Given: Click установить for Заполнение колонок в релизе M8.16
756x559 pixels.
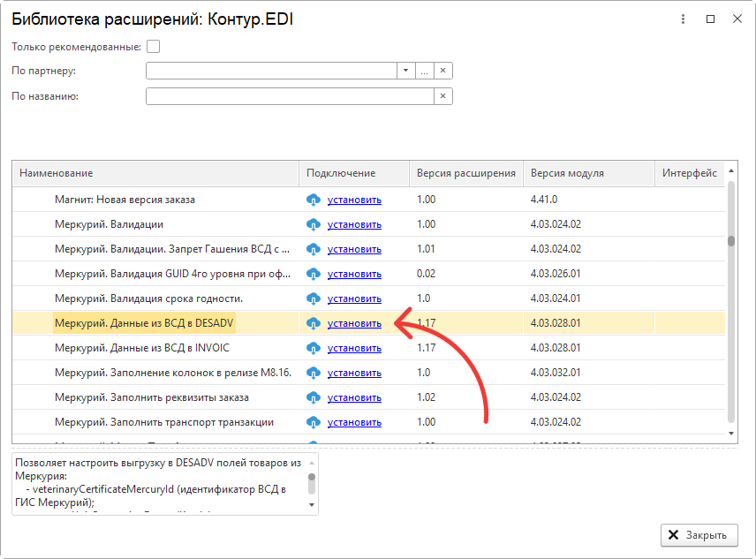Looking at the screenshot, I should (x=354, y=373).
